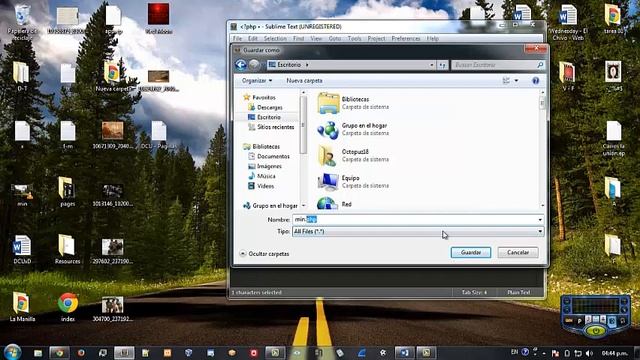Collapse folder pane with Ocultar carpetas
Screen dimensions: 640x360
264,254
